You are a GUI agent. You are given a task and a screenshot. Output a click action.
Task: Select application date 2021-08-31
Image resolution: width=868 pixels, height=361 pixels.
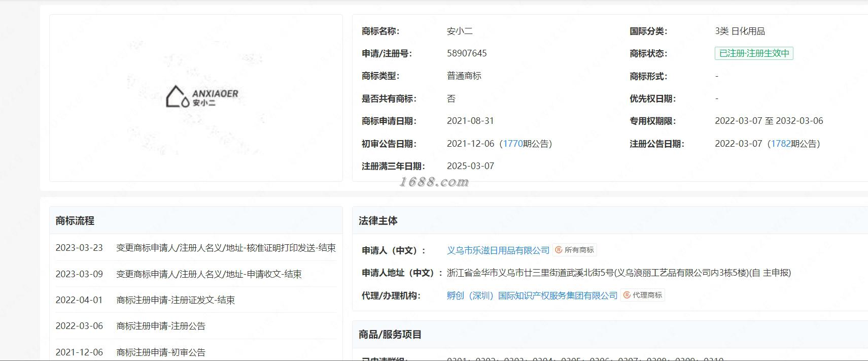pos(470,121)
